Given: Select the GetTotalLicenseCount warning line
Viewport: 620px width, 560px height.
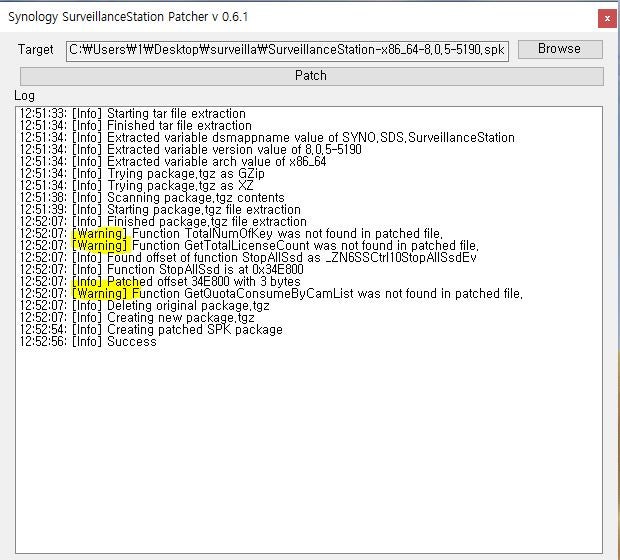Looking at the screenshot, I should tap(250, 246).
